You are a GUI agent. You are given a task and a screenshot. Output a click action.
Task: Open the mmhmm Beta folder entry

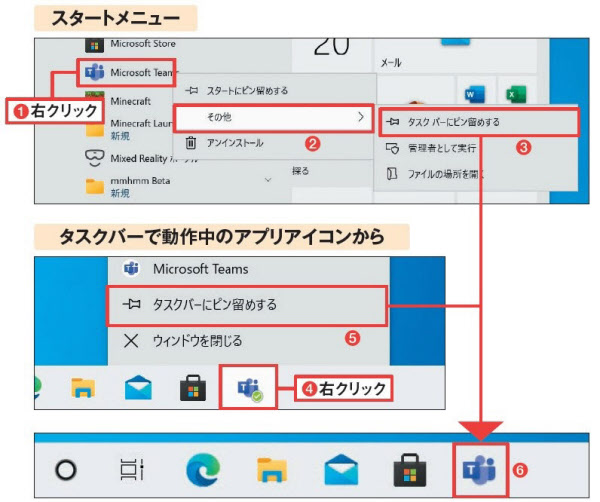click(128, 187)
